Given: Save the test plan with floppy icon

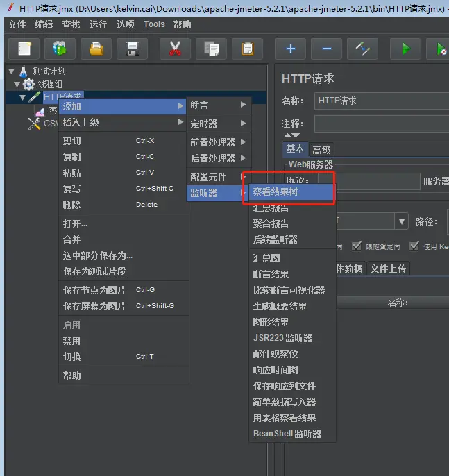Looking at the screenshot, I should pyautogui.click(x=133, y=49).
